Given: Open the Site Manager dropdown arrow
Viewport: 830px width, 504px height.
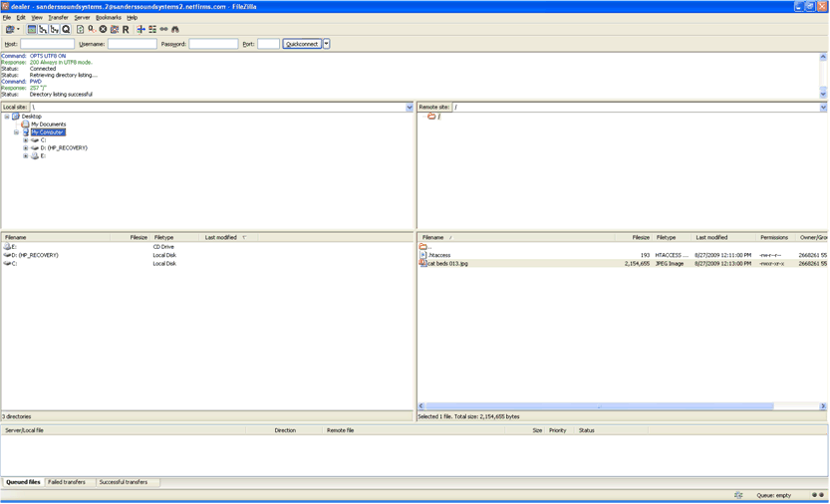Looking at the screenshot, I should point(18,30).
